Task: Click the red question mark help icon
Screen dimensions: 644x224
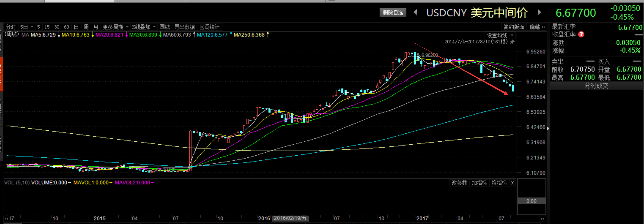Action: (x=581, y=34)
